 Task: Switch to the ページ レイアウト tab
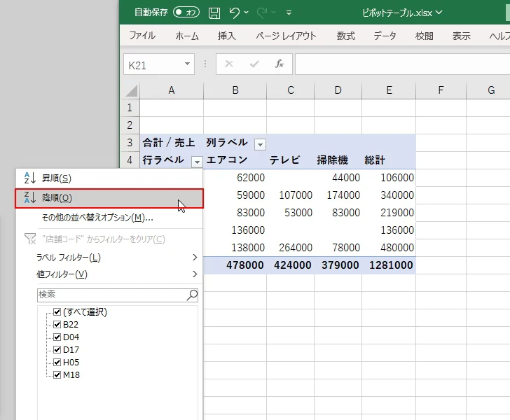pyautogui.click(x=286, y=36)
